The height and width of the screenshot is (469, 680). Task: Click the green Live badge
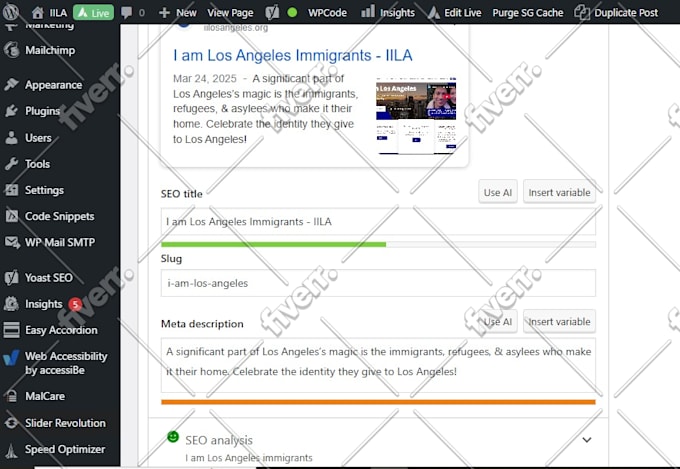(93, 13)
